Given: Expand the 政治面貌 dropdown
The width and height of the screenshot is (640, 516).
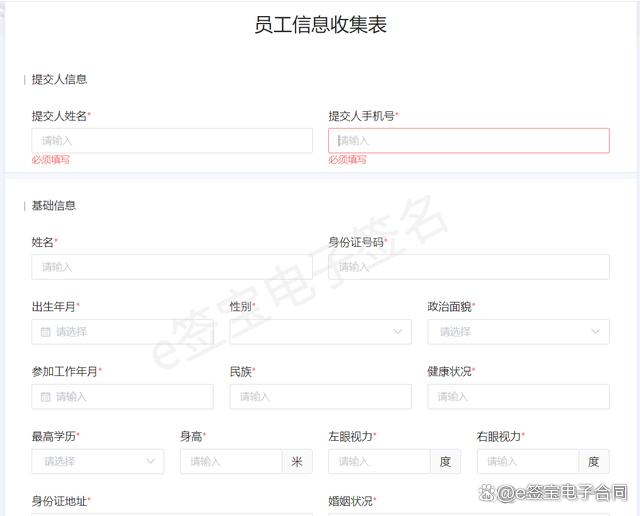Looking at the screenshot, I should [596, 332].
